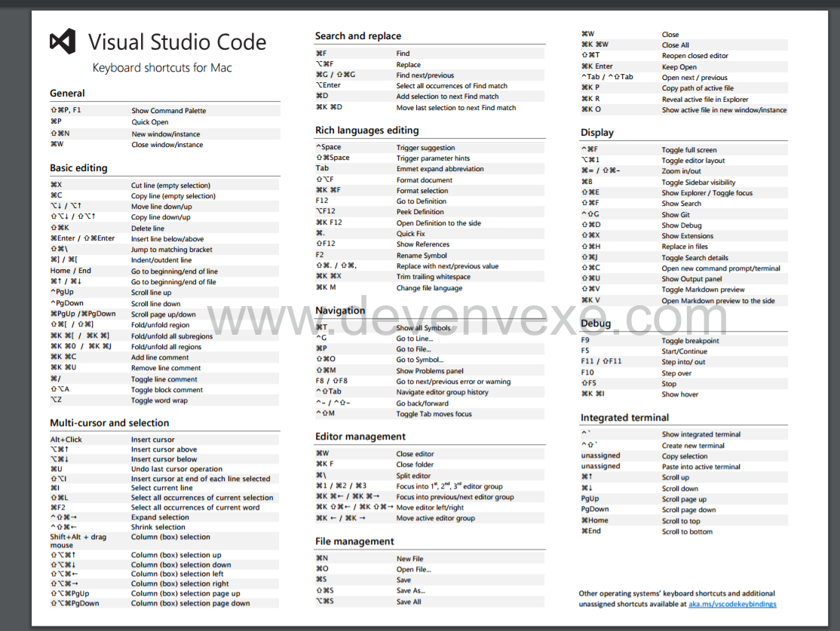Select 'Multi-cursor and selection' heading
Viewport: 840px width, 631px height.
(109, 423)
